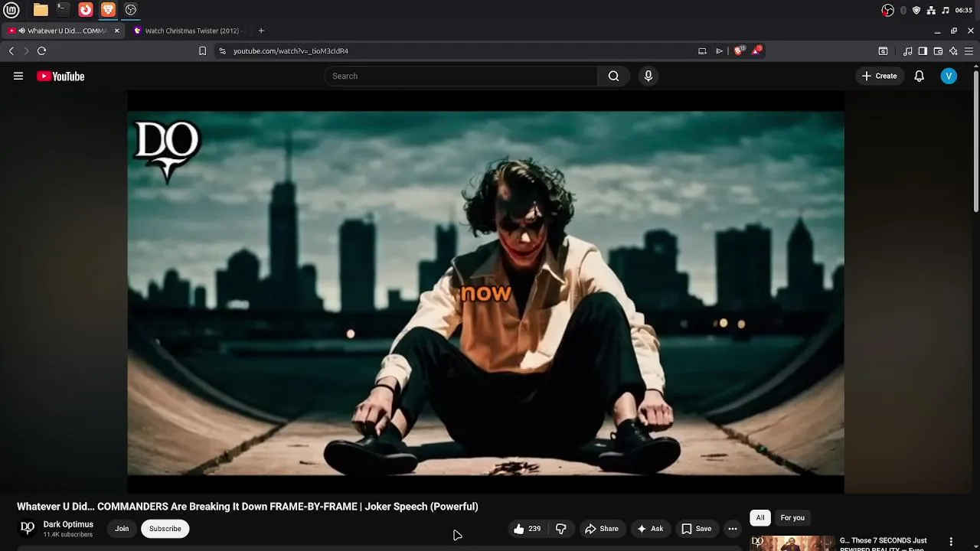Open options for Those 7 SECONDS video
The image size is (980, 551).
tap(951, 542)
